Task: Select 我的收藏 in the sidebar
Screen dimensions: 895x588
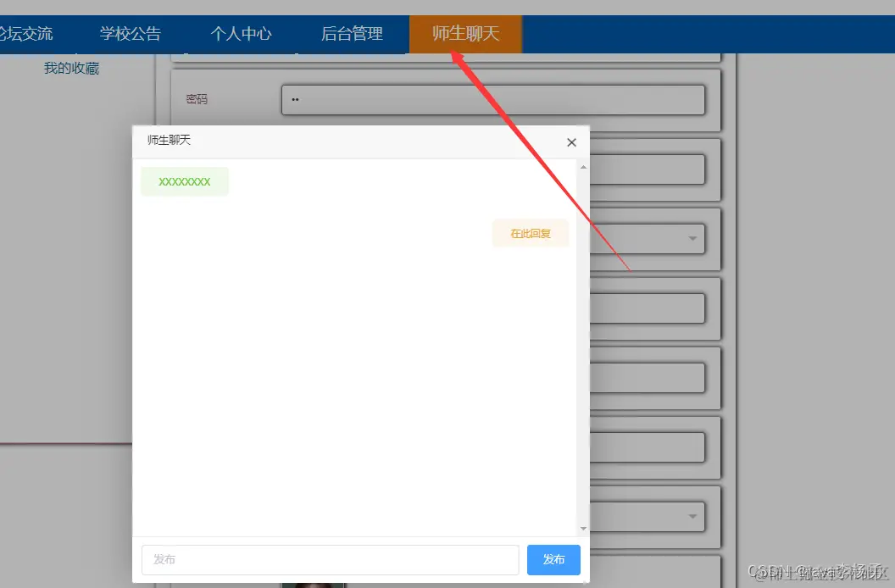Action: (x=71, y=69)
